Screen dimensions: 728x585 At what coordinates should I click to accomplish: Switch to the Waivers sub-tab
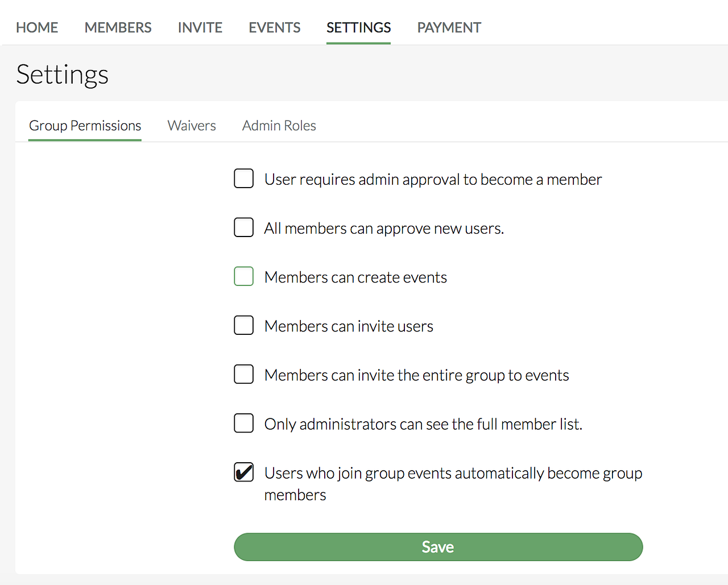(192, 126)
